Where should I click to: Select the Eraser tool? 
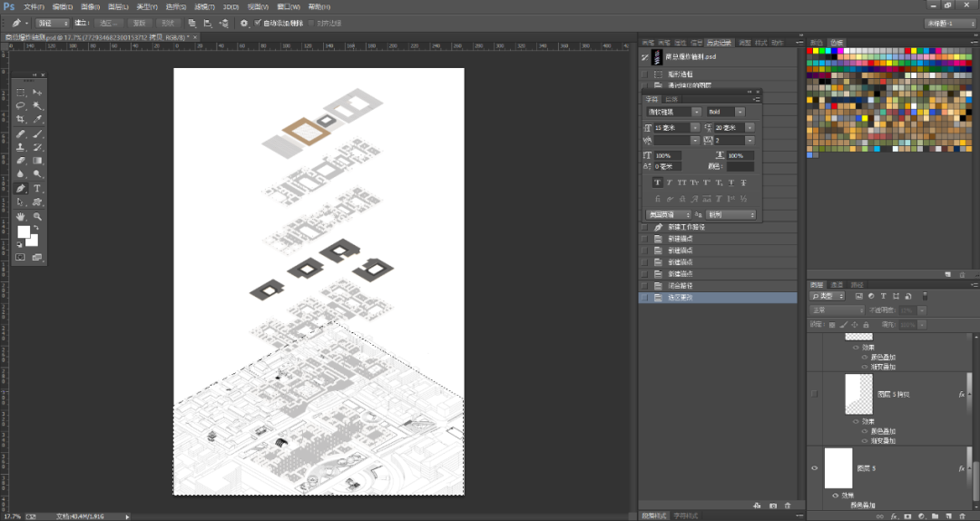(x=21, y=161)
